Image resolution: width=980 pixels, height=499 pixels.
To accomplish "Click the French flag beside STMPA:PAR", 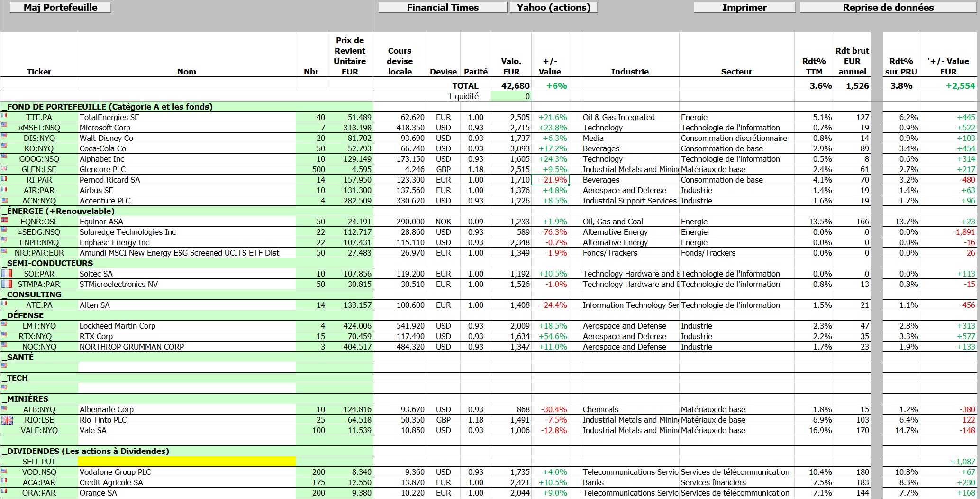I will pyautogui.click(x=6, y=284).
